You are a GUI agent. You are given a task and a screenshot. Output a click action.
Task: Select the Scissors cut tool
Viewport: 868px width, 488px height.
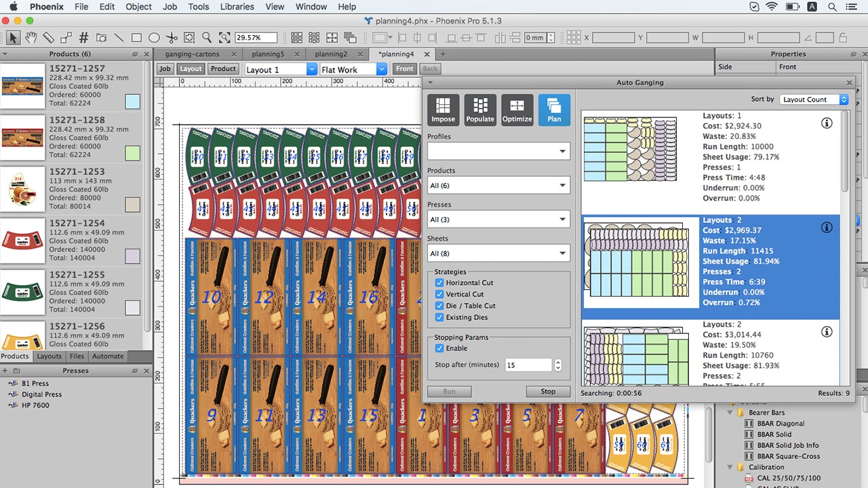(x=172, y=38)
